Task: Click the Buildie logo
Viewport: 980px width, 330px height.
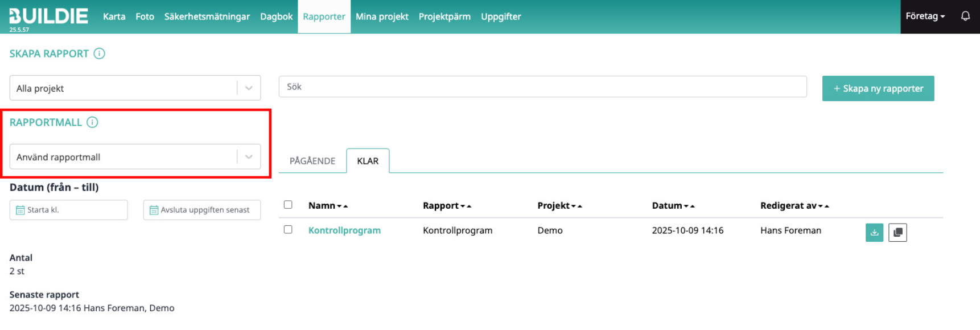Action: (x=49, y=16)
